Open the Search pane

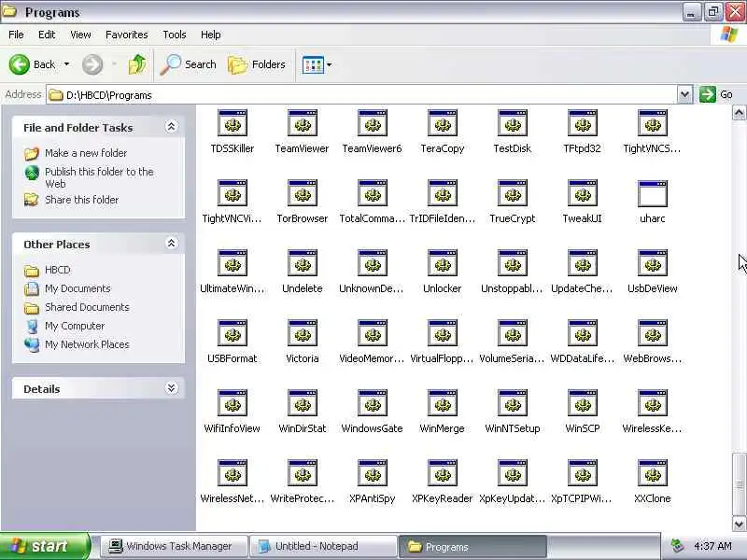pyautogui.click(x=189, y=64)
